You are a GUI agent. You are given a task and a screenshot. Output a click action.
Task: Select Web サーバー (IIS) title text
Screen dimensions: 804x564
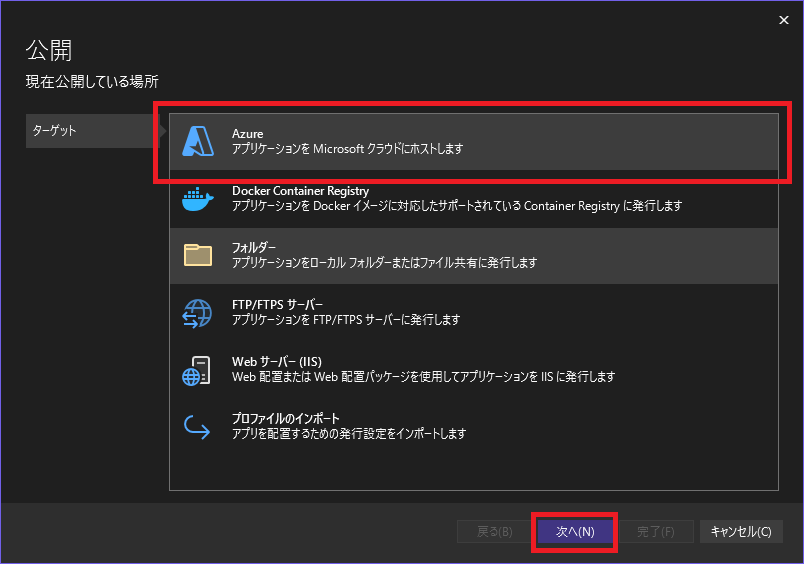[277, 361]
